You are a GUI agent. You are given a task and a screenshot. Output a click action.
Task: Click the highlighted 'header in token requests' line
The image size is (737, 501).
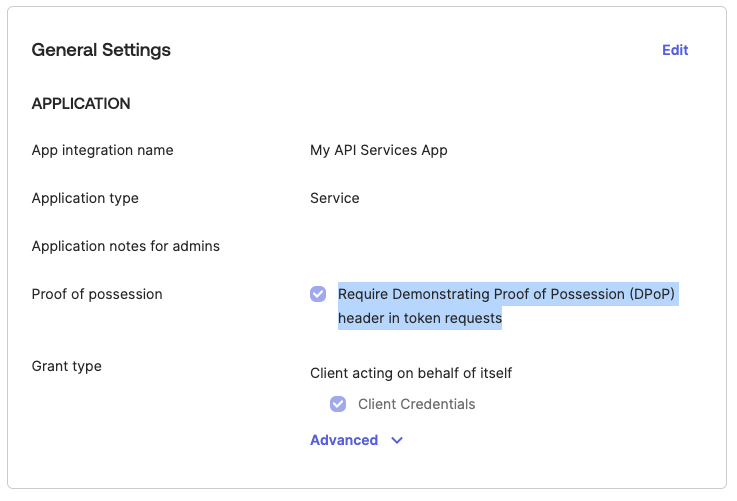(x=420, y=318)
